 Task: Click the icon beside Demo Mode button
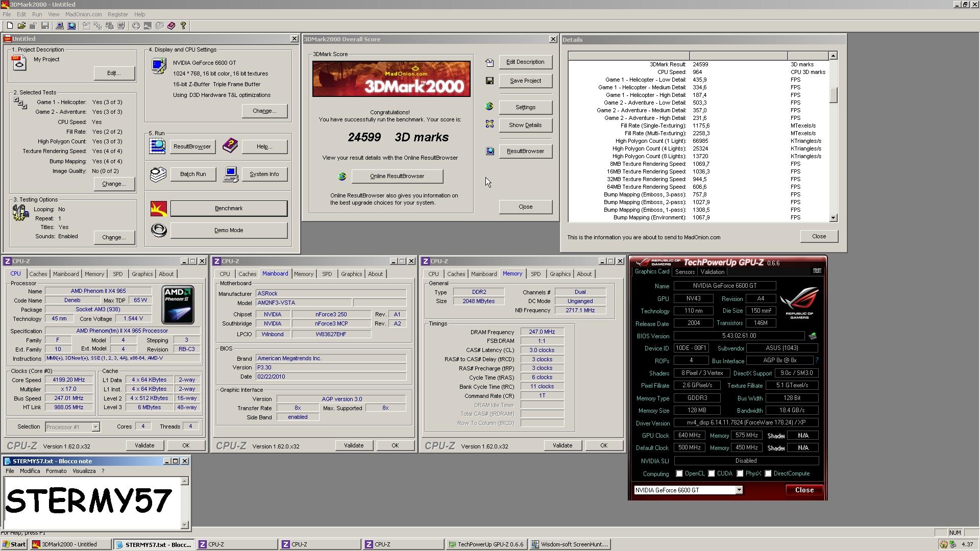159,230
